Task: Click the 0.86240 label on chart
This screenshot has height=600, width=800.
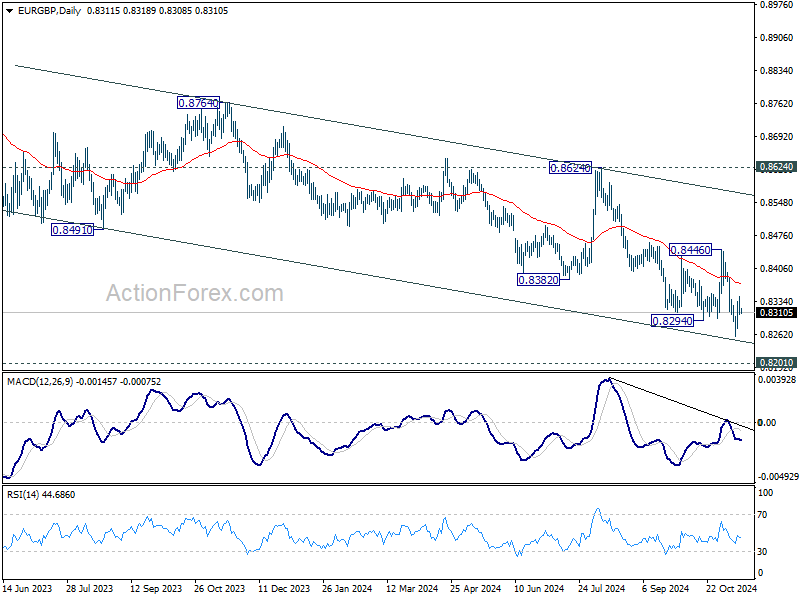Action: coord(570,167)
